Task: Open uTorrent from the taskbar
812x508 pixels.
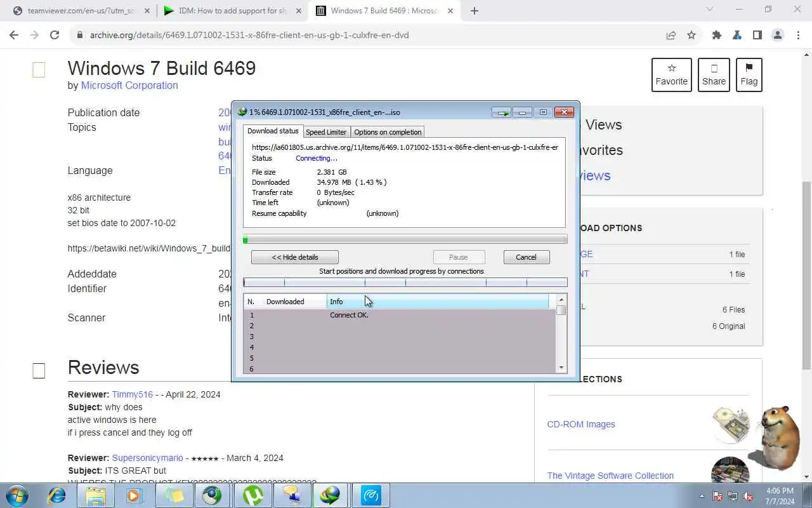Action: (x=252, y=495)
